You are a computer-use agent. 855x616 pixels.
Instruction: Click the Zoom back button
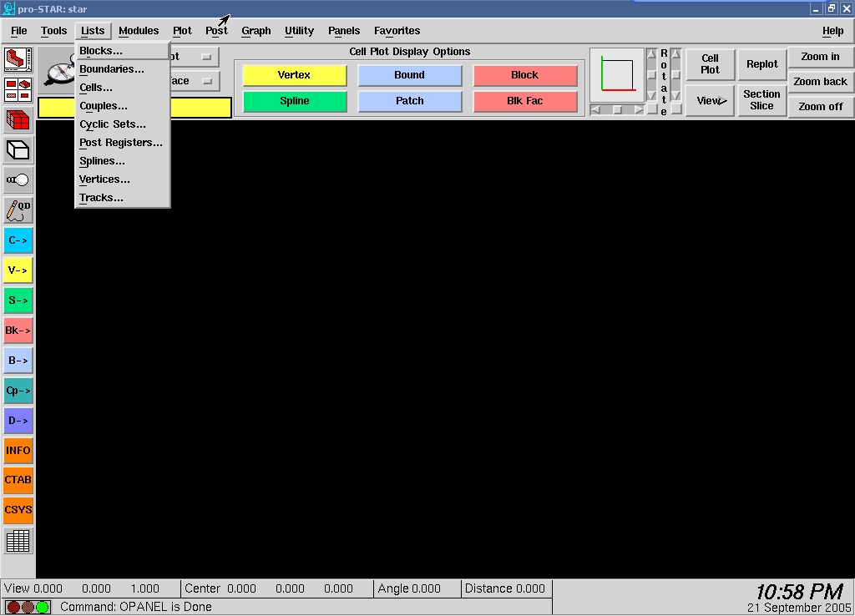[x=820, y=82]
